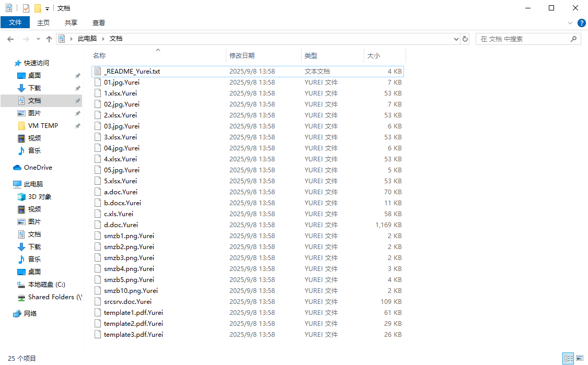Screen dimensions: 588x365
Task: Expand the ribbon with the chevron
Action: click(570, 23)
